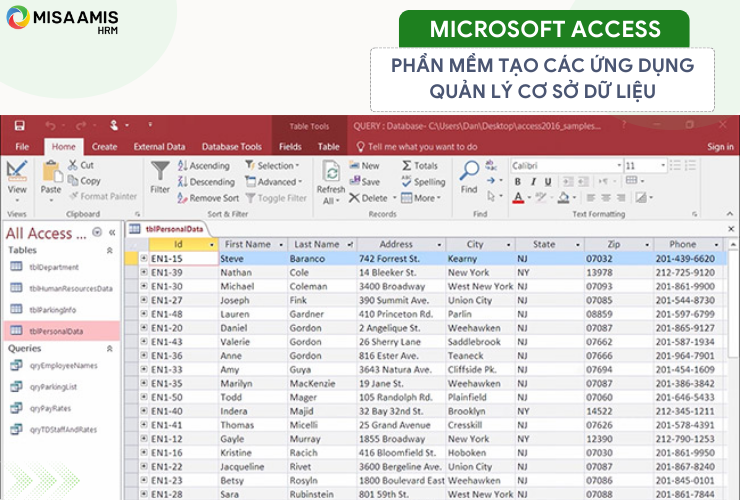The image size is (740, 500).
Task: Open the More dropdown in Records
Action: point(421,198)
